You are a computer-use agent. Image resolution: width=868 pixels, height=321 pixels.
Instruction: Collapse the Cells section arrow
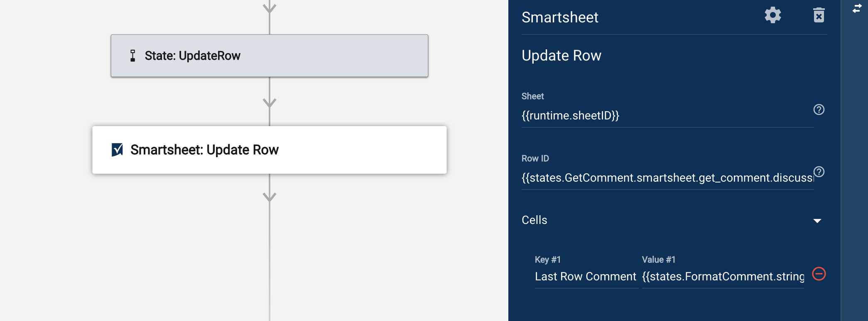[817, 221]
